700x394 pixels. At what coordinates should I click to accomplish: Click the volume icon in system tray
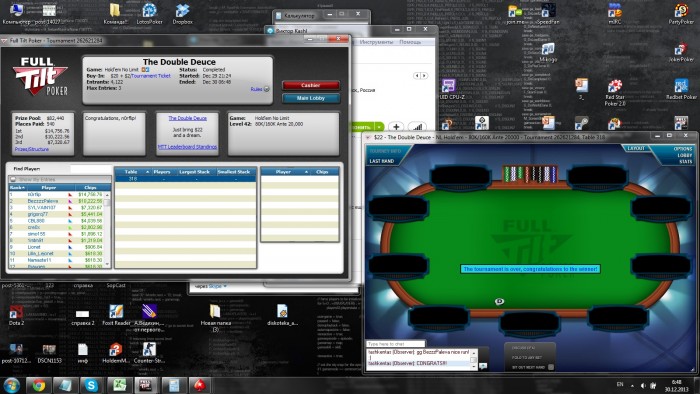point(643,386)
